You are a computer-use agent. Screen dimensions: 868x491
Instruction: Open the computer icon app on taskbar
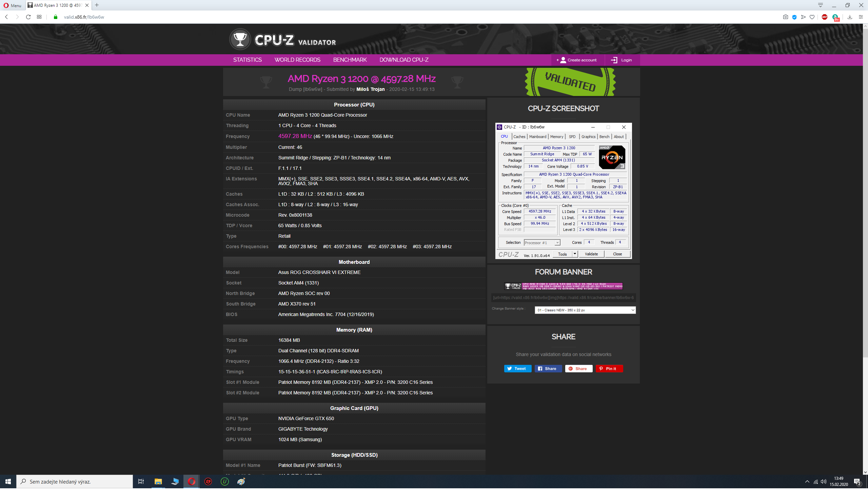click(175, 482)
